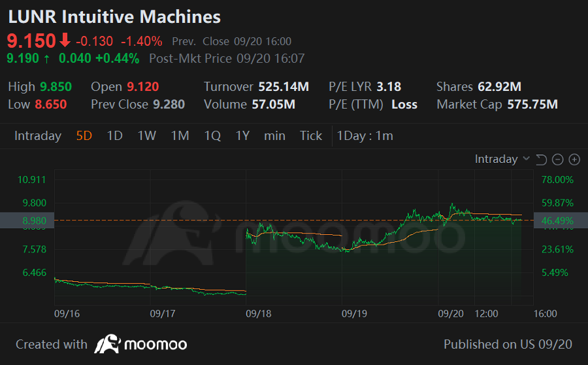The image size is (588, 365).
Task: Switch to the Intraday tab
Action: tap(38, 135)
